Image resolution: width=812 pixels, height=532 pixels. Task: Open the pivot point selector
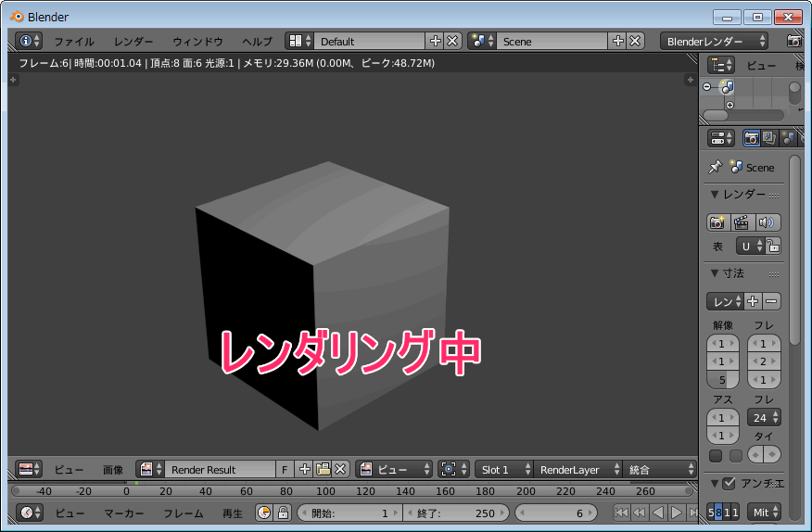click(x=453, y=469)
